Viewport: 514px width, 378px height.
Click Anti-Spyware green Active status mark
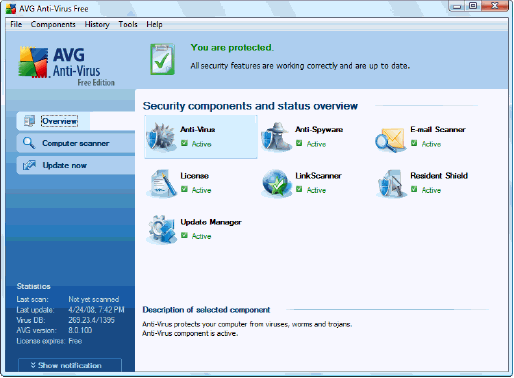point(299,143)
